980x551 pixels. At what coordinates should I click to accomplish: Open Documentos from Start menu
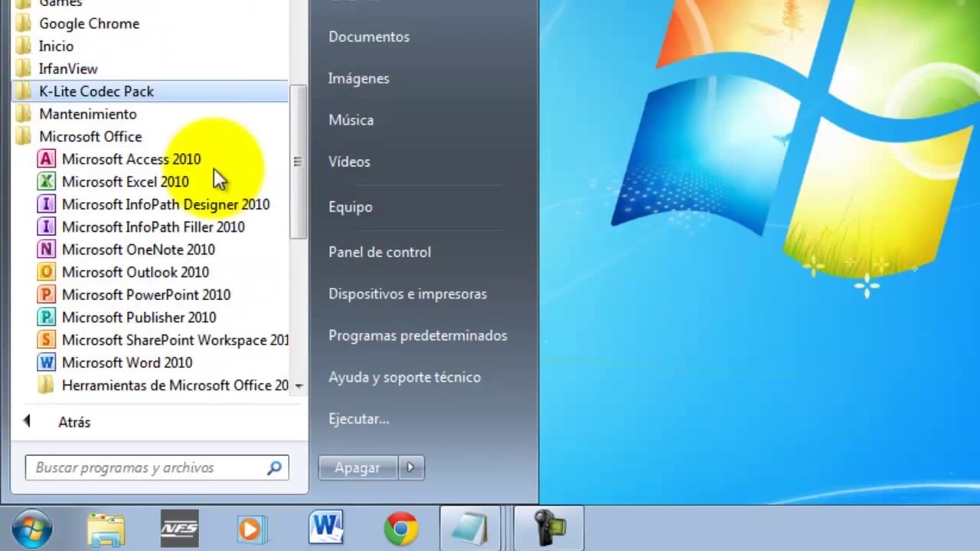(x=369, y=37)
